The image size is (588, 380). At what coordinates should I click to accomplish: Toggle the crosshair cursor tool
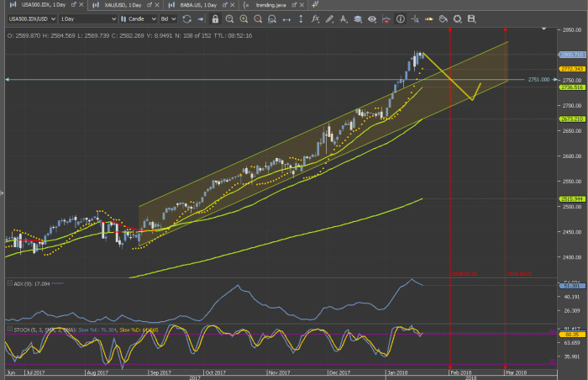415,18
